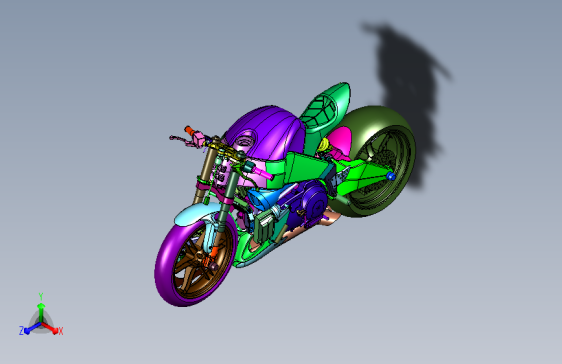Select the blue rear axle nut
The height and width of the screenshot is (364, 562).
(391, 176)
